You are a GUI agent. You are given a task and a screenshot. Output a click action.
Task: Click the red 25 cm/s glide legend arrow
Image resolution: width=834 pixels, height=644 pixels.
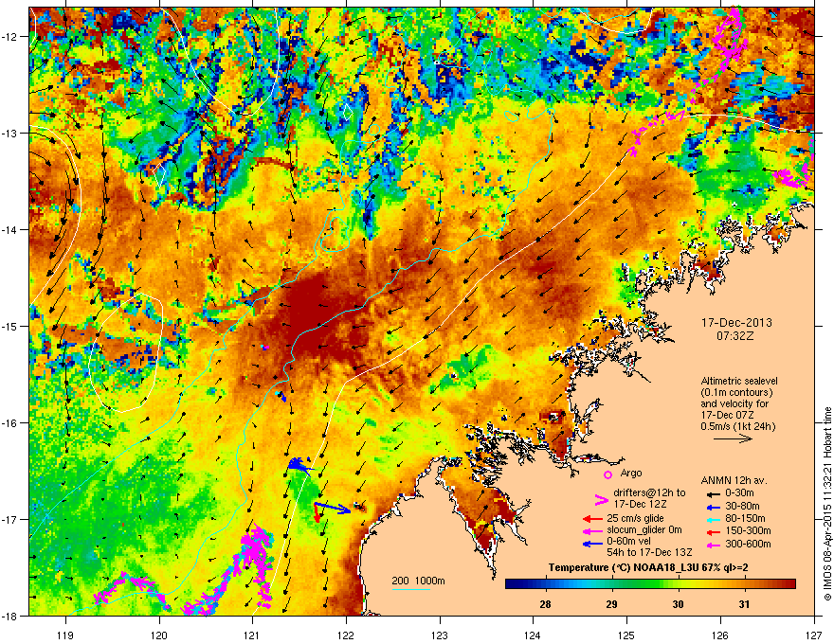(x=592, y=519)
